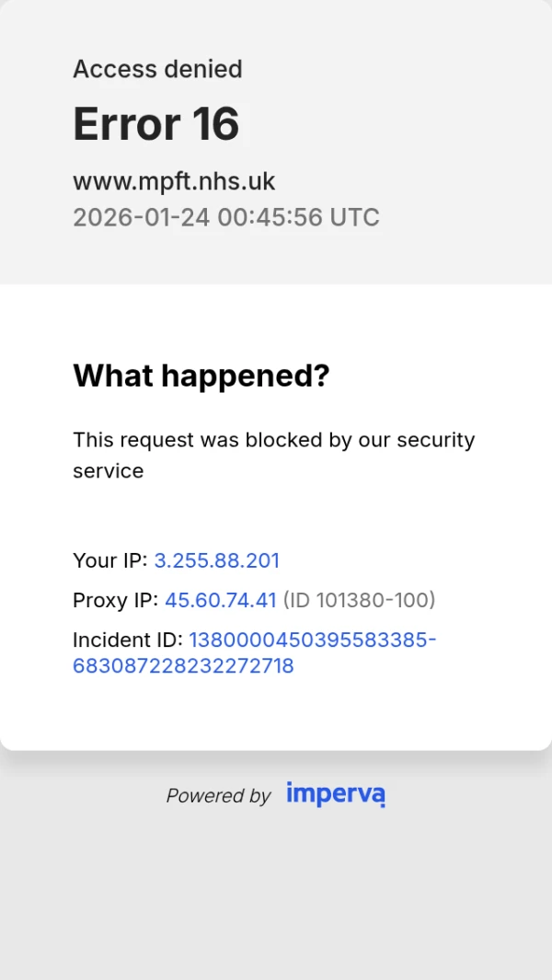Click the 'blocked by our security service' message

click(x=273, y=455)
